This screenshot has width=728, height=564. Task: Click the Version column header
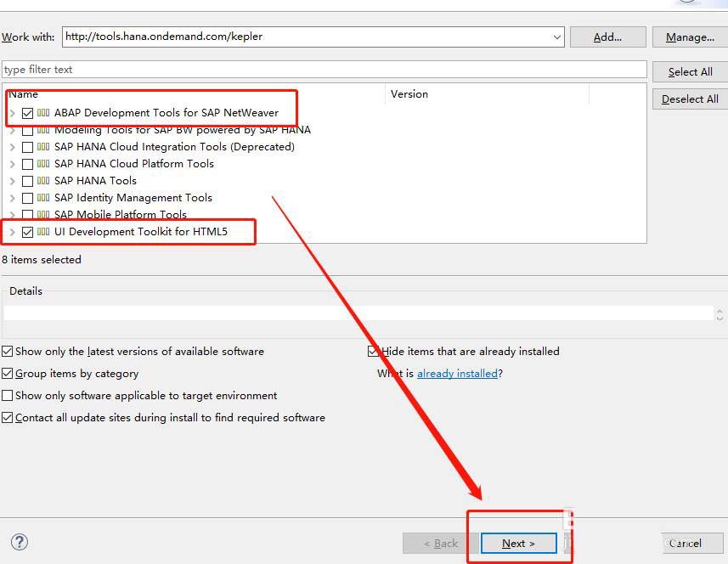pos(487,94)
